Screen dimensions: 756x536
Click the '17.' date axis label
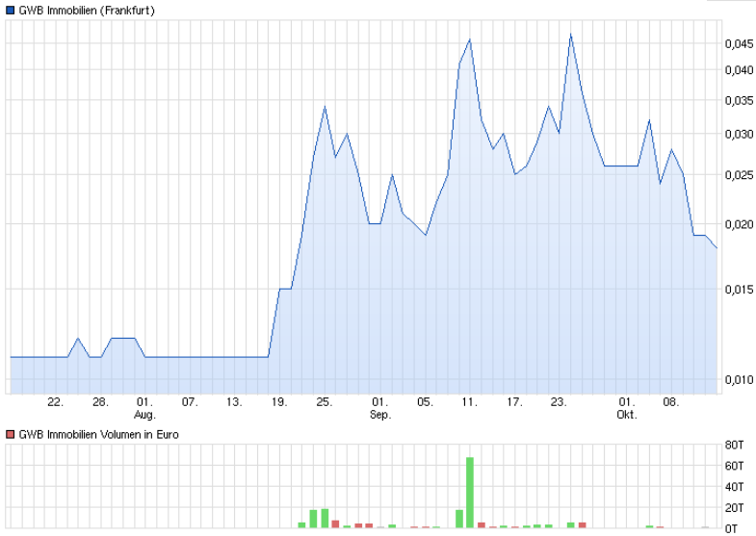pos(514,402)
